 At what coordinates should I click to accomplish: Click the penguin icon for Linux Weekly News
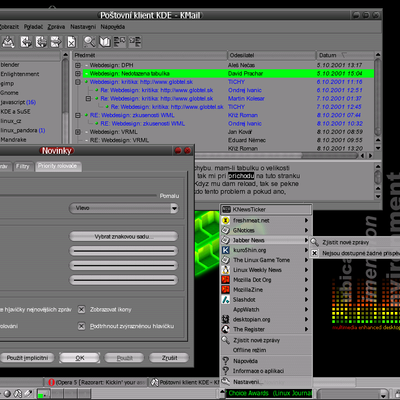[226, 270]
